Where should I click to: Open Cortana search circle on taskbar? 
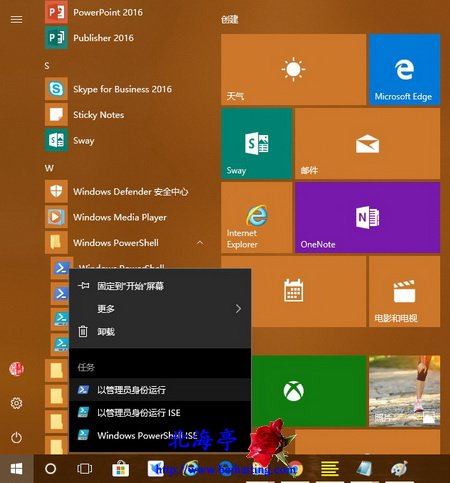50,469
